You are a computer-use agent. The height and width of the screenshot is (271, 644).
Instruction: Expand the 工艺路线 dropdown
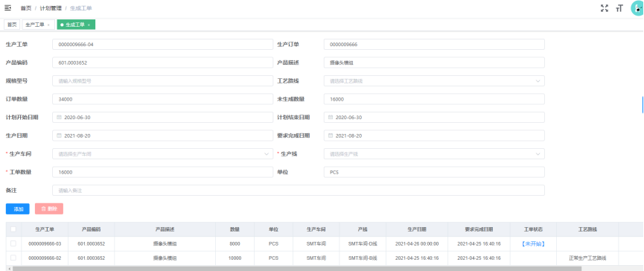click(x=434, y=81)
